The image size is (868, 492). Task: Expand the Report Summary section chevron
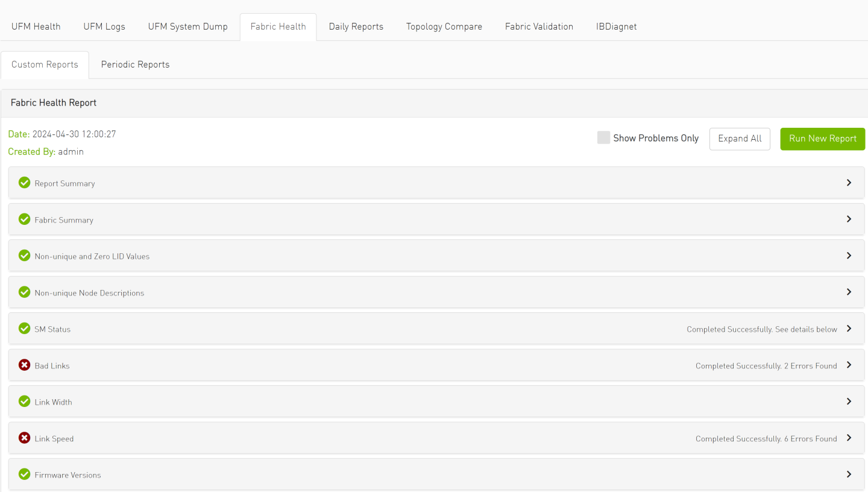pos(849,183)
